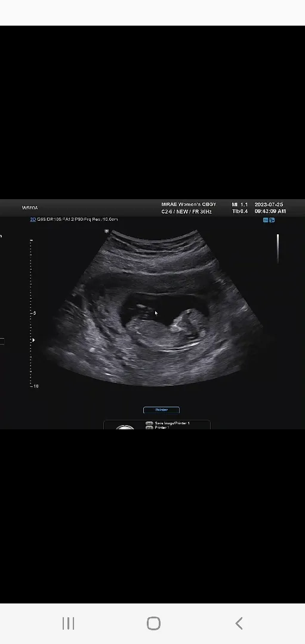Click the MIRAE Women's OBGY header text
Image resolution: width=305 pixels, height=644 pixels.
click(x=189, y=205)
